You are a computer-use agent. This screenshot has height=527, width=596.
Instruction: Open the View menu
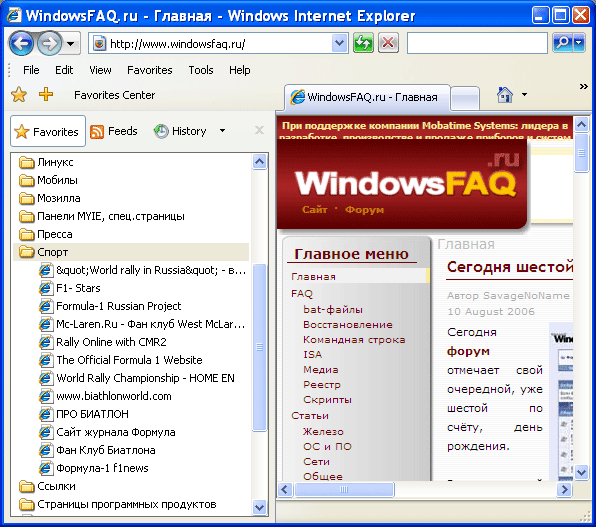[x=100, y=70]
